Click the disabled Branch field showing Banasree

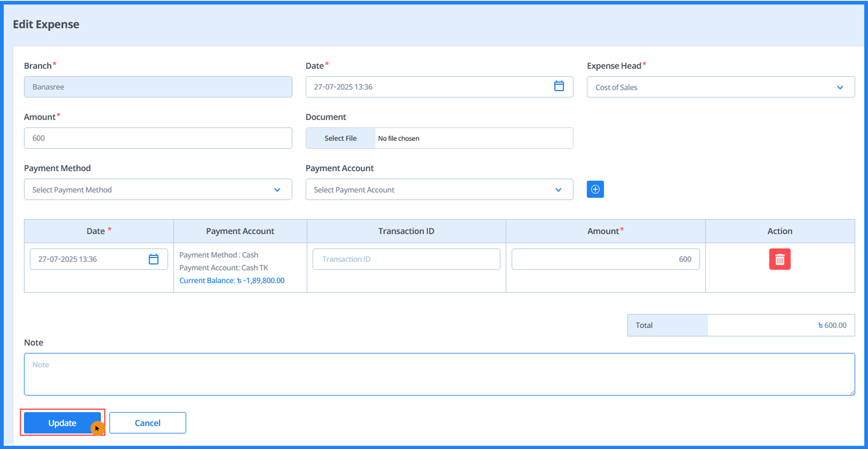click(158, 86)
